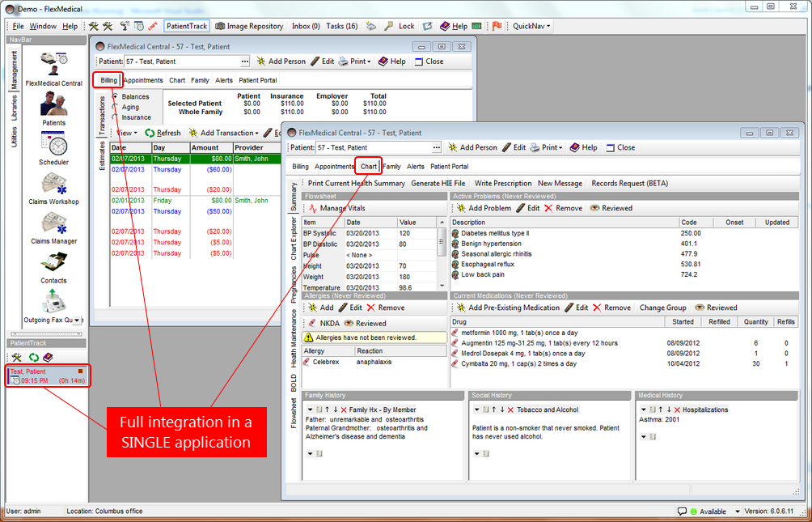Expand the QuickNav dropdown
812x522 pixels.
click(x=531, y=26)
